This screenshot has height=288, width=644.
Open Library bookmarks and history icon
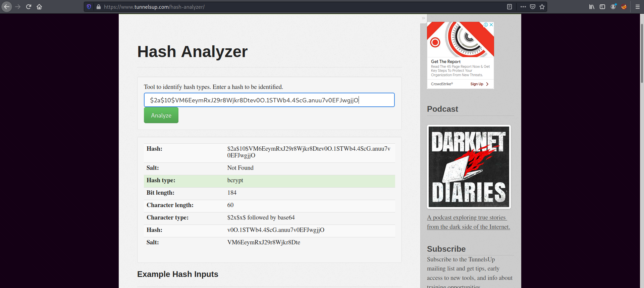pyautogui.click(x=592, y=7)
